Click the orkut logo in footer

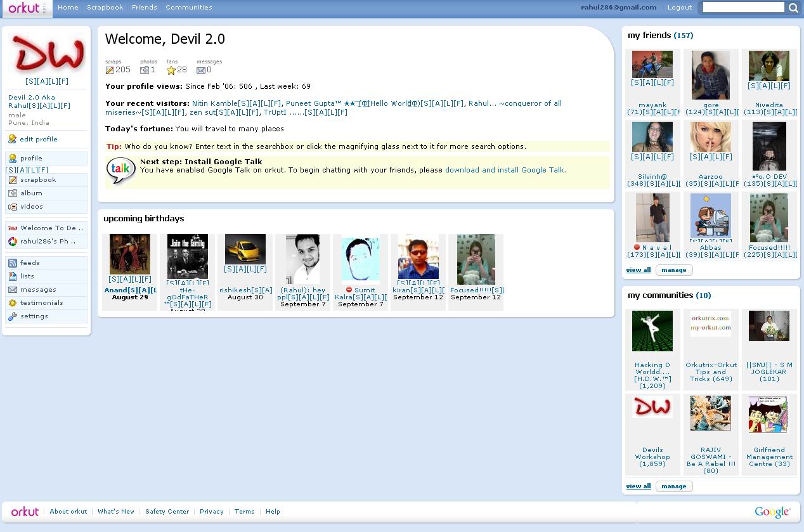[x=25, y=512]
